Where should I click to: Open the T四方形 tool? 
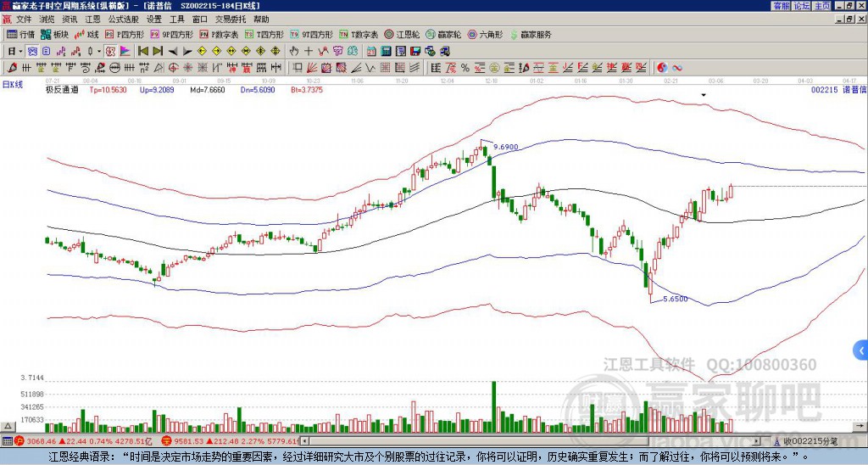tap(264, 34)
